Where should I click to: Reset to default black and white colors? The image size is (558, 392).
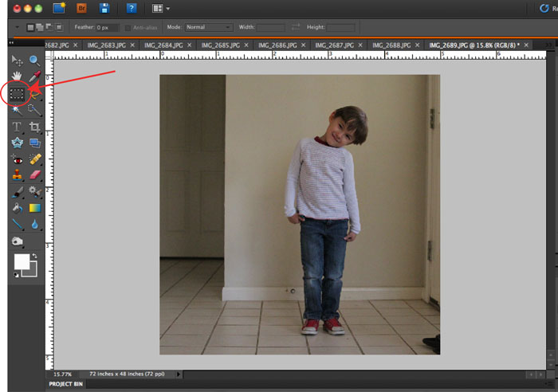tap(16, 275)
